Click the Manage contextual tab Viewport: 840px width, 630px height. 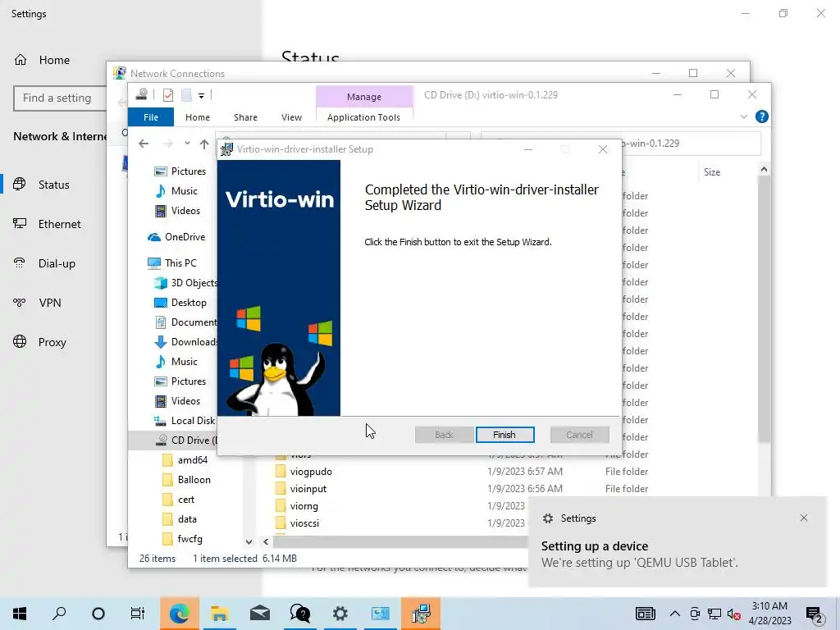364,97
